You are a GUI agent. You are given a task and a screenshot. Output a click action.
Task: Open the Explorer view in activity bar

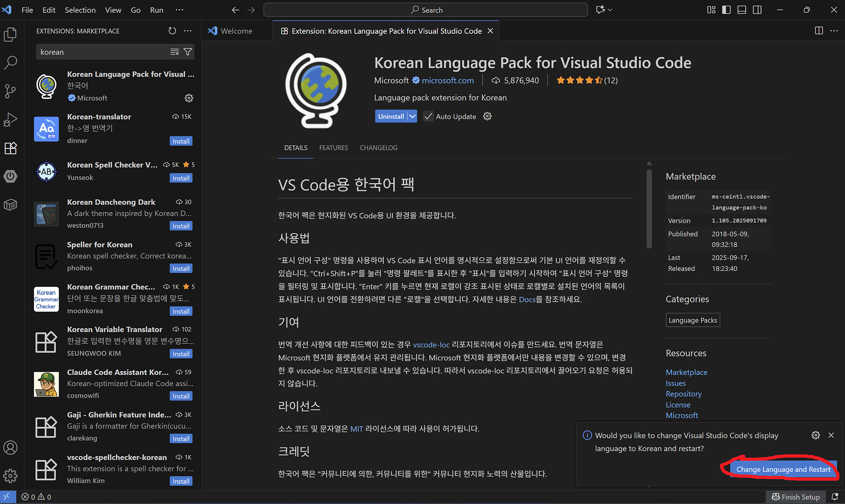pyautogui.click(x=11, y=35)
